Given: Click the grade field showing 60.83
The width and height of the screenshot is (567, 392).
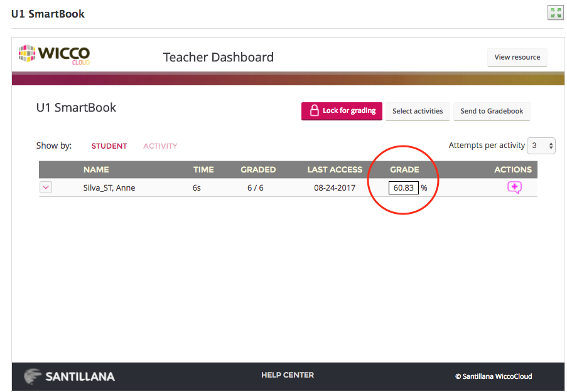Looking at the screenshot, I should click(x=404, y=188).
